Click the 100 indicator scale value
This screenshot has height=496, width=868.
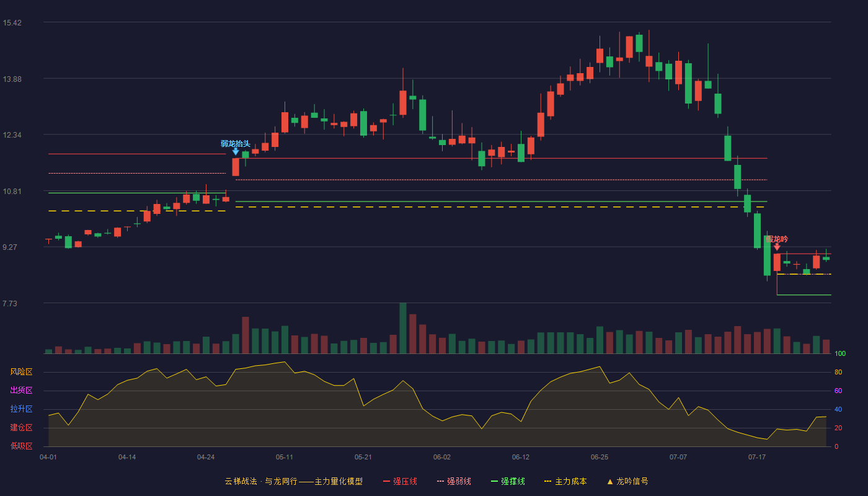point(840,353)
